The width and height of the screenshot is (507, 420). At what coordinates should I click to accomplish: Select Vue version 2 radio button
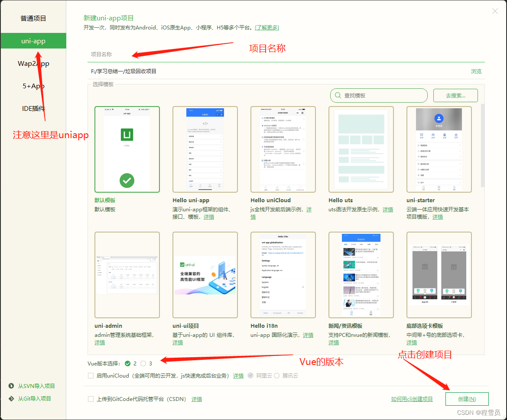128,363
